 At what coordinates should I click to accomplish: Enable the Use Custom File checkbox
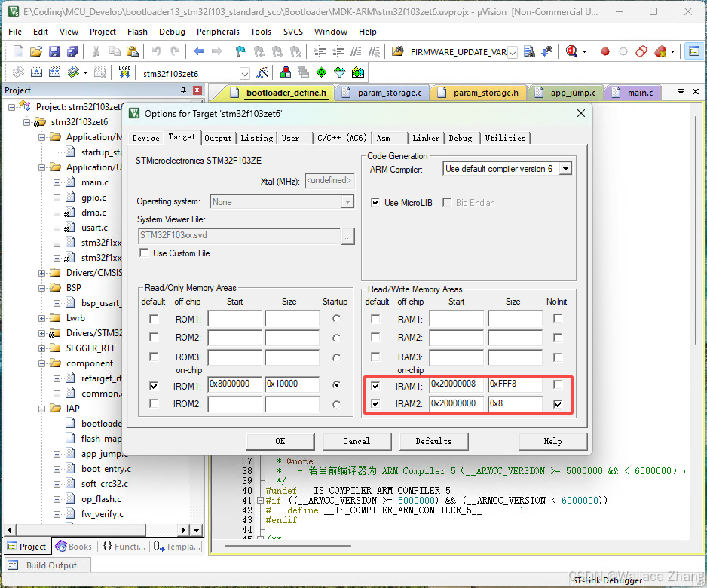(x=144, y=253)
